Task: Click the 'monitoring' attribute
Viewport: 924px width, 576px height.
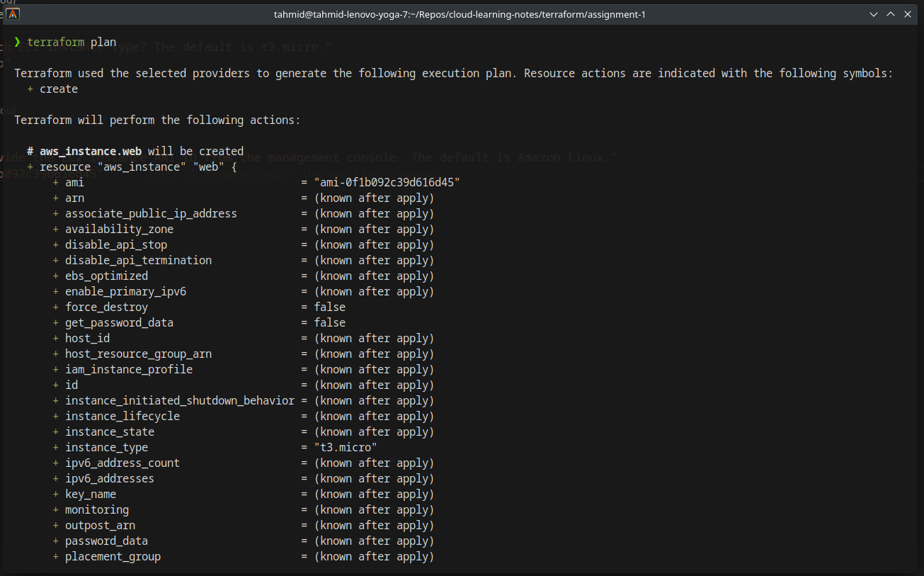Action: [x=97, y=510]
